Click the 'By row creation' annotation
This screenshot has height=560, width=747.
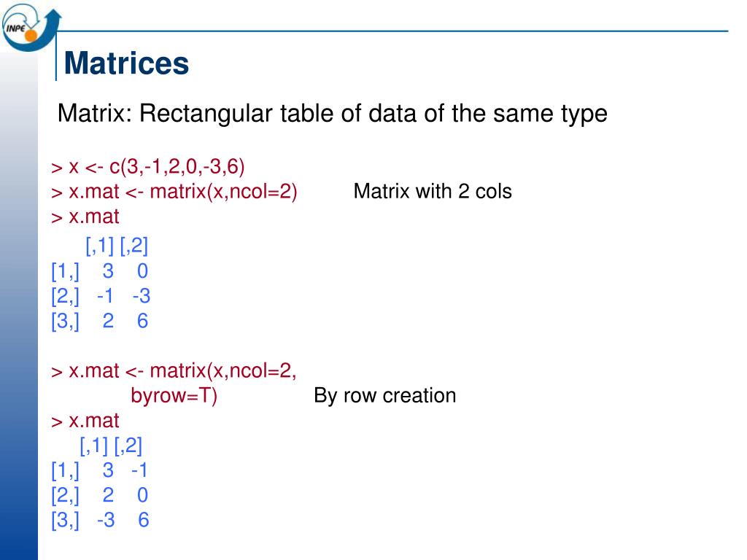click(385, 396)
